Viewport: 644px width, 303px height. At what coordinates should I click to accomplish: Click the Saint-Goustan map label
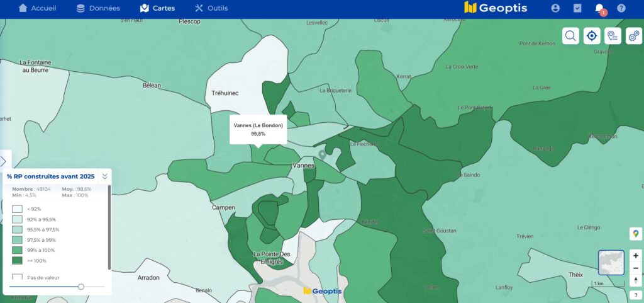click(x=440, y=231)
